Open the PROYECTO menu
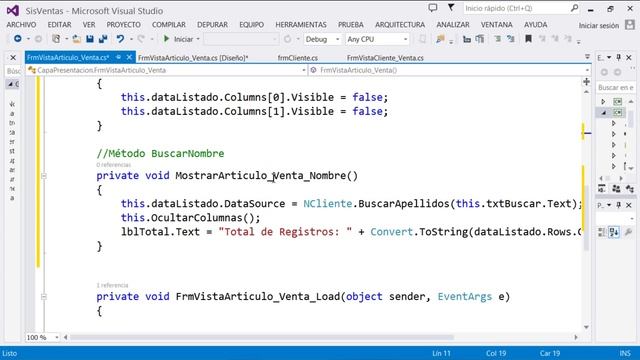 point(124,25)
